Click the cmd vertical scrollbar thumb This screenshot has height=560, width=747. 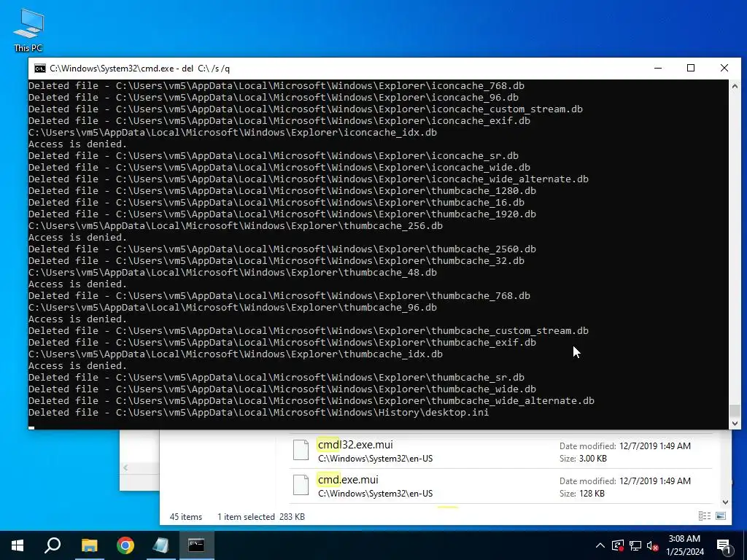(735, 411)
